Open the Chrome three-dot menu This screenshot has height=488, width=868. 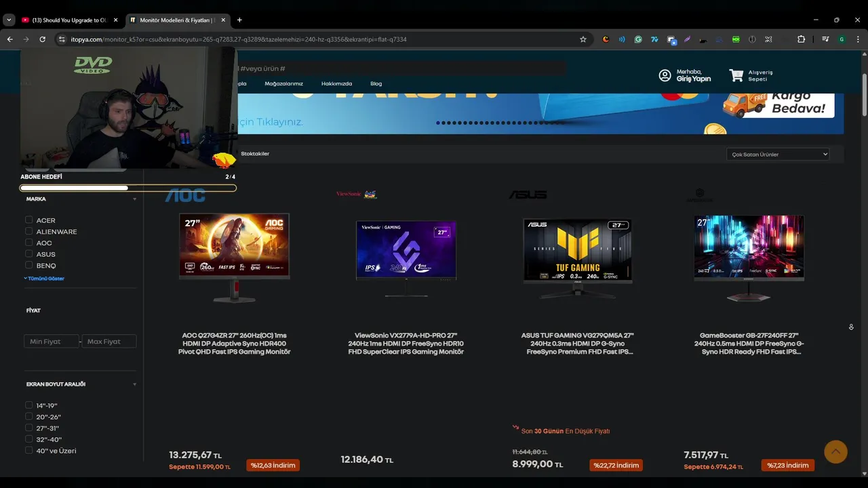pos(858,39)
